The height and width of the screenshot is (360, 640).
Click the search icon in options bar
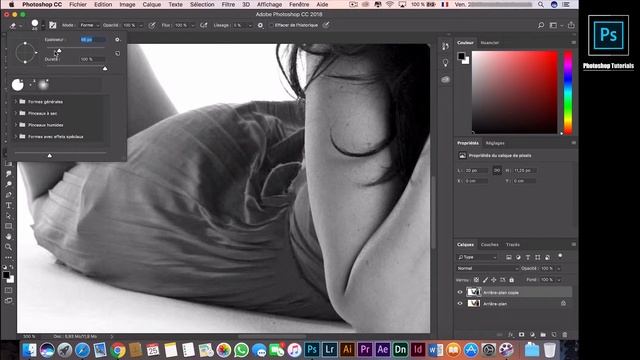click(x=541, y=25)
